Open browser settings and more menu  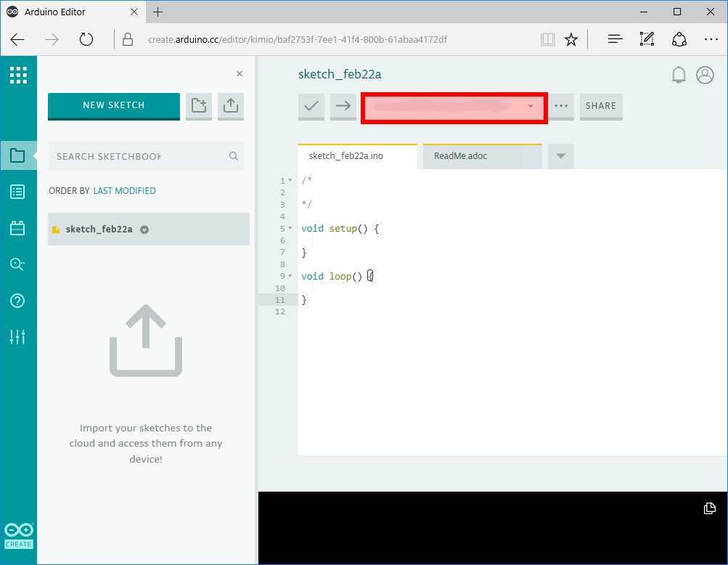[x=711, y=39]
